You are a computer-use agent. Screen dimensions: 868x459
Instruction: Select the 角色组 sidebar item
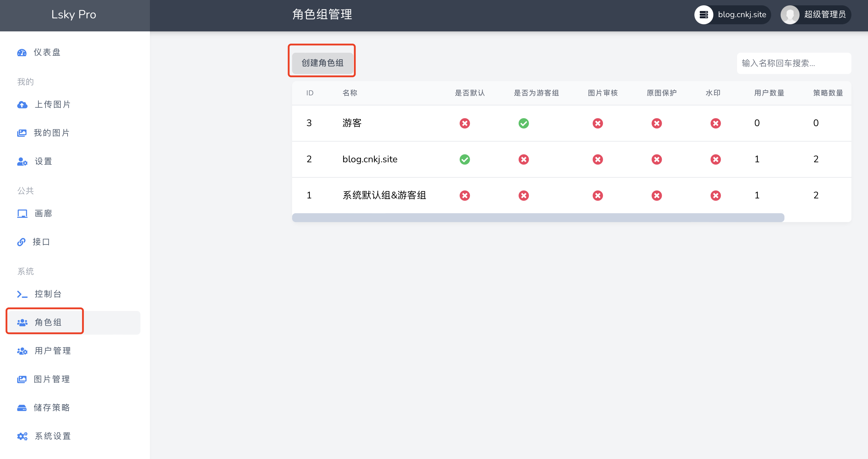pyautogui.click(x=48, y=322)
